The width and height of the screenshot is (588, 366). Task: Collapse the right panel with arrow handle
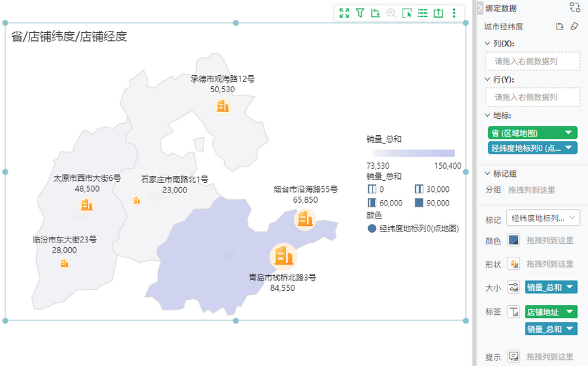[x=480, y=8]
